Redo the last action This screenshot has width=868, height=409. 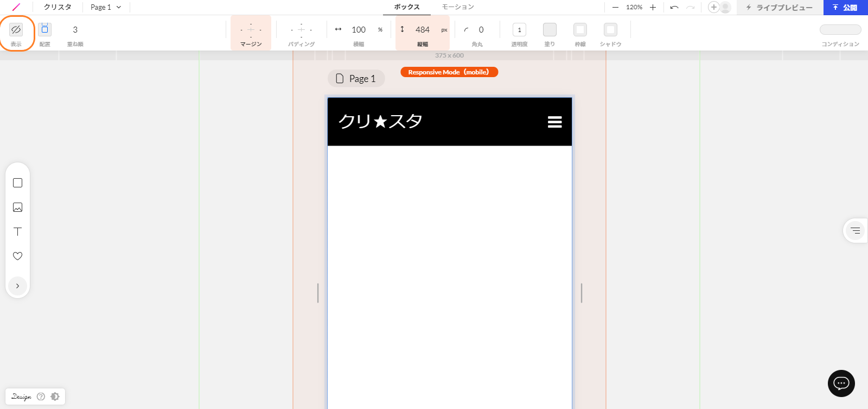coord(690,7)
